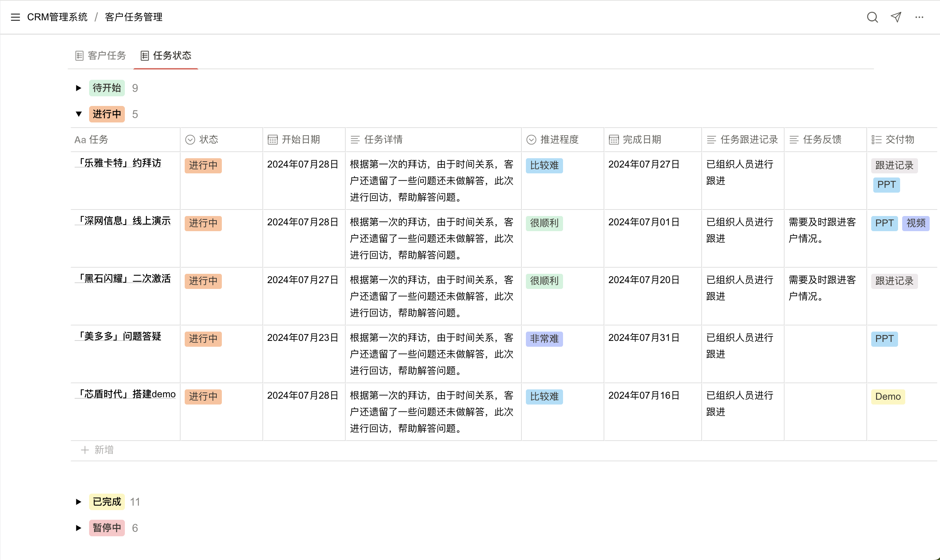Image resolution: width=940 pixels, height=560 pixels.
Task: Click the 开始日期 column calendar icon
Action: (x=272, y=140)
